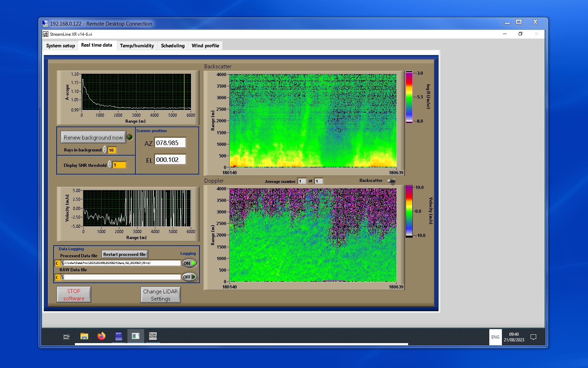Open File Explorer in the taskbar
Viewport: 588px width, 368px height.
[84, 336]
